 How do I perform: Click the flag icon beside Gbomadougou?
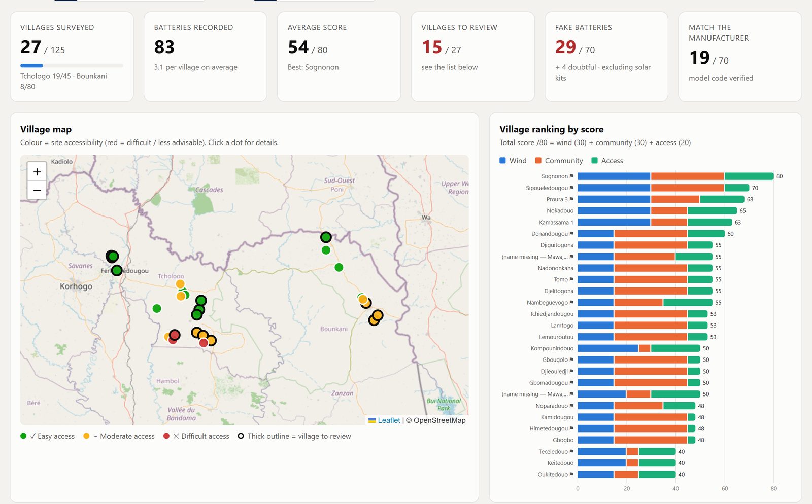coord(571,383)
